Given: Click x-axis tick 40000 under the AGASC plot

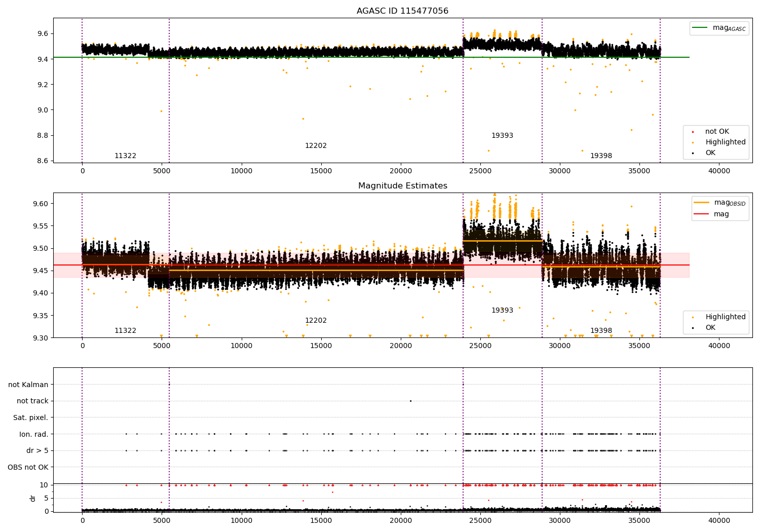Looking at the screenshot, I should 718,171.
